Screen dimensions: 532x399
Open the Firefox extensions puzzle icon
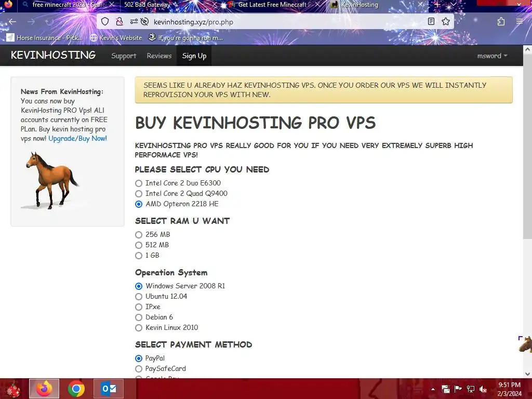[x=501, y=22]
